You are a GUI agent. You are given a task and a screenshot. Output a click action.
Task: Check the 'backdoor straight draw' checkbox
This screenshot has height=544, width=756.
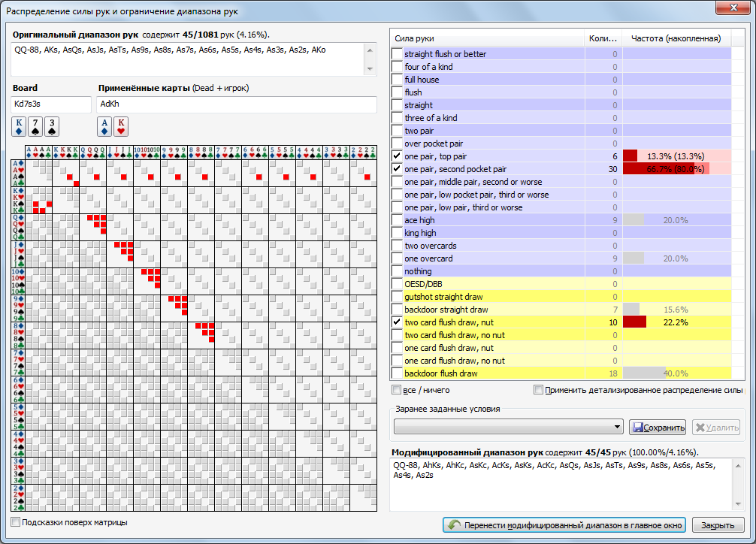397,309
